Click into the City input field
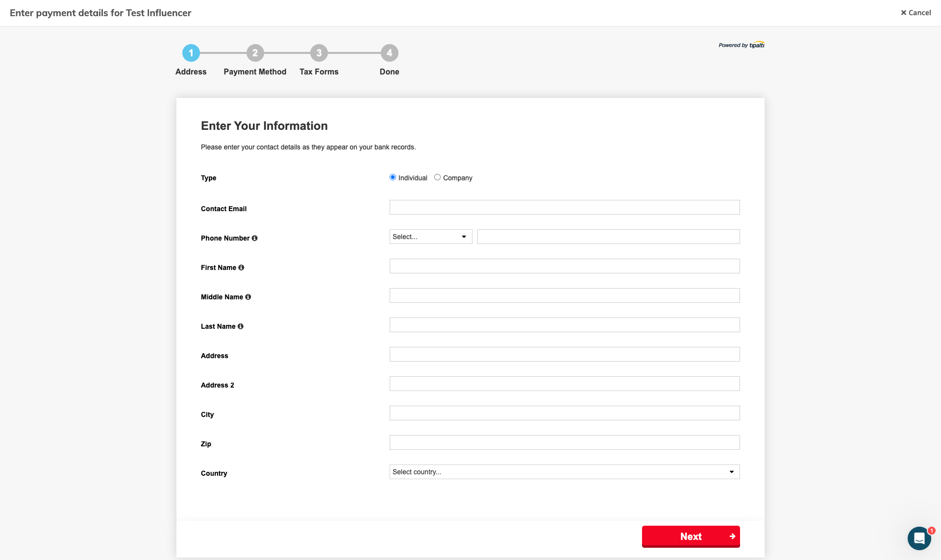941x560 pixels. click(564, 413)
